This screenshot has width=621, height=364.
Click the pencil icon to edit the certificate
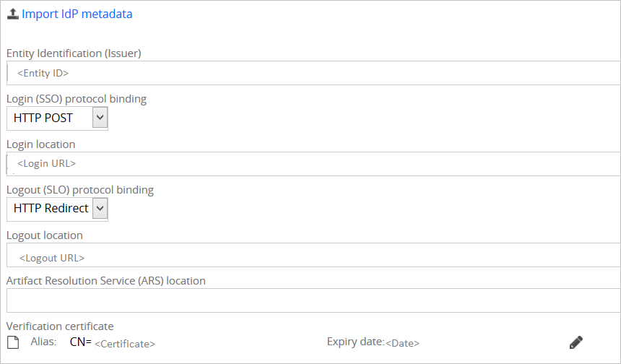(x=576, y=342)
